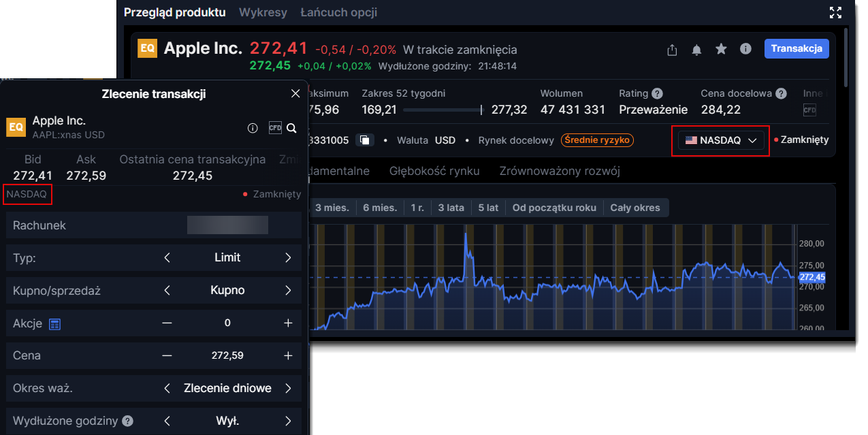Switch to the Wykresy tab
868x435 pixels.
point(263,12)
